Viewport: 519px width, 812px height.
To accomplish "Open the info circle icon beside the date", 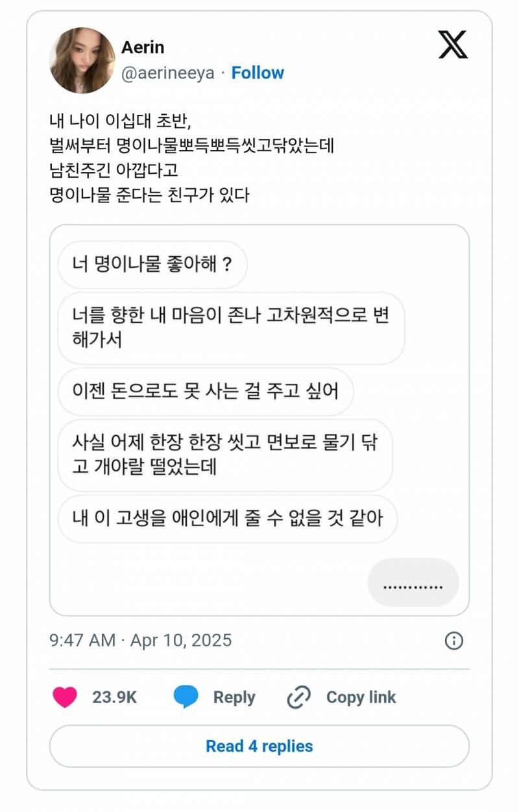I will 453,641.
